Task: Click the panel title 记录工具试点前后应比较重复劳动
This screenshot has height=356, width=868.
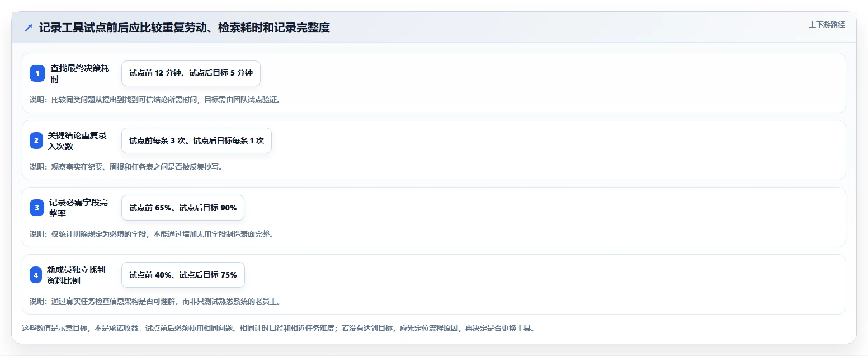Action: pos(185,28)
